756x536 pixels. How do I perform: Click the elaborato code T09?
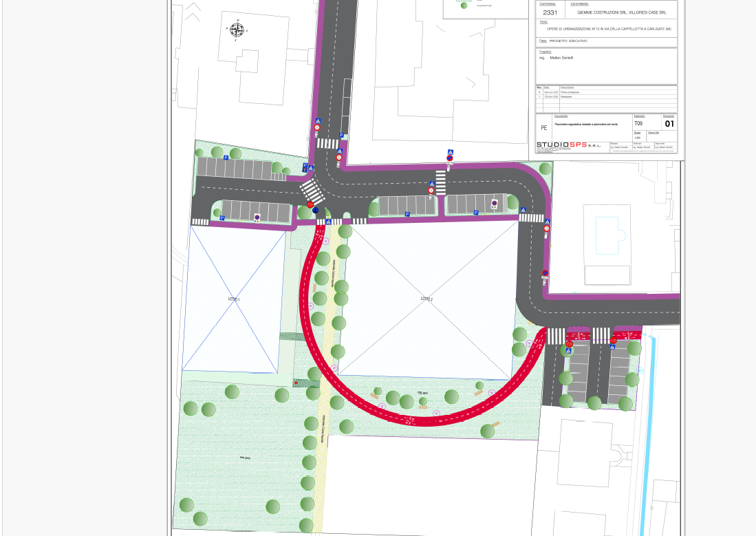pyautogui.click(x=638, y=123)
